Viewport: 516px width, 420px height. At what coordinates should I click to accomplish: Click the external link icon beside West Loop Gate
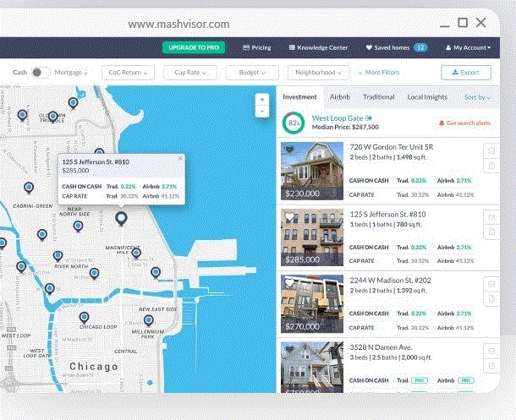(369, 118)
